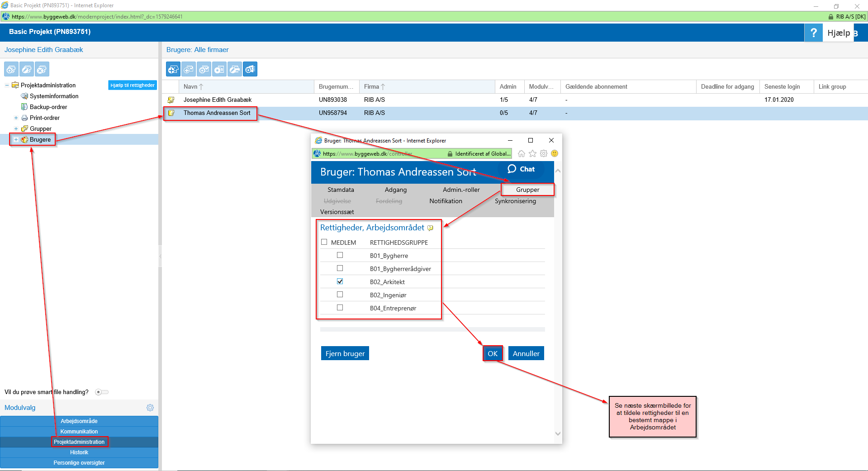868x471 pixels.
Task: Collapse the Projektadministration tree node
Action: (7, 86)
